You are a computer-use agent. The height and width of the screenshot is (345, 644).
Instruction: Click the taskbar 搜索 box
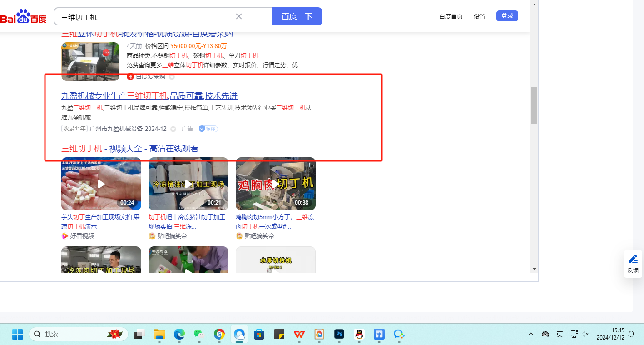(79, 334)
